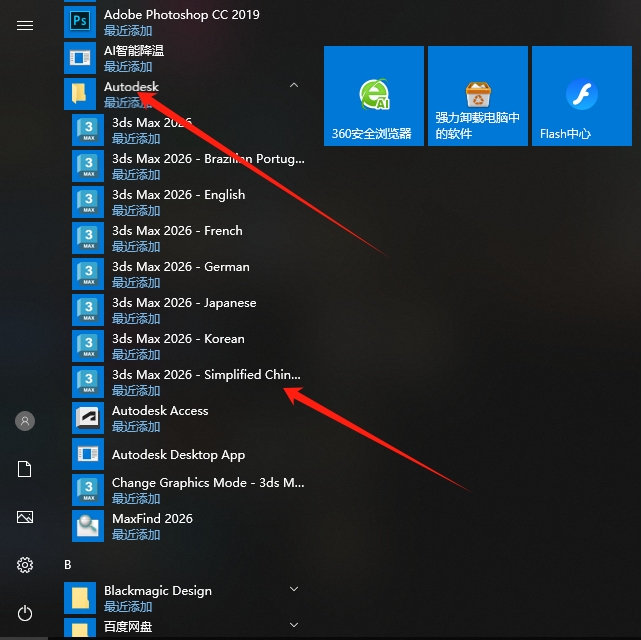641x640 pixels.
Task: Open Adobe Photoshop CC 2019 icon
Action: [79, 20]
